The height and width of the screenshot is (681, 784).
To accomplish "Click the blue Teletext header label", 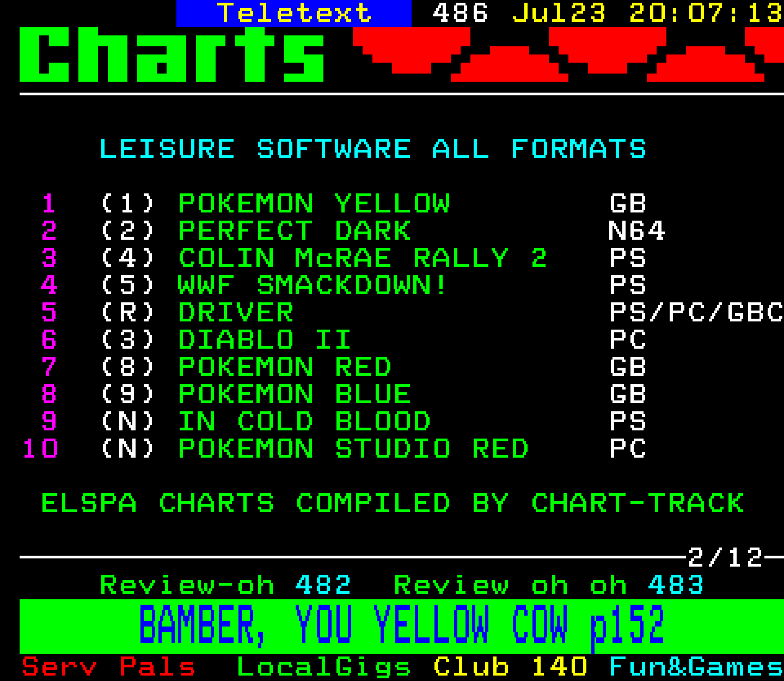I will [x=294, y=13].
